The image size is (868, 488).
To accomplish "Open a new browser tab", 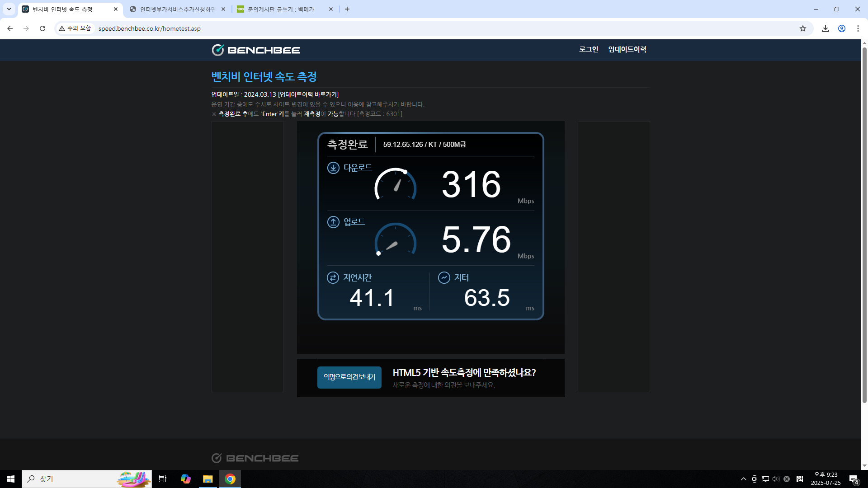I will point(347,9).
